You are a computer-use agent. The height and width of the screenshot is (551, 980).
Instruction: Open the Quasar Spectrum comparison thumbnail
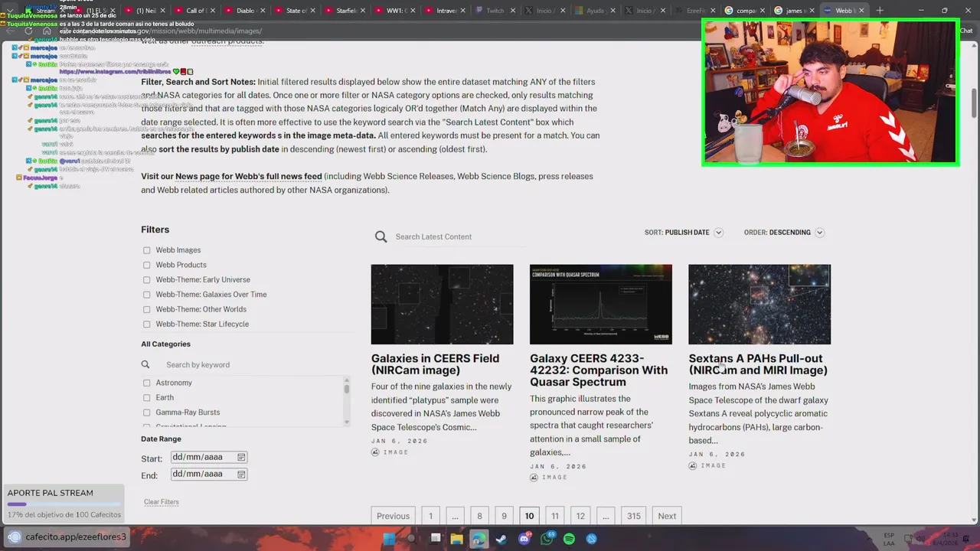[601, 305]
